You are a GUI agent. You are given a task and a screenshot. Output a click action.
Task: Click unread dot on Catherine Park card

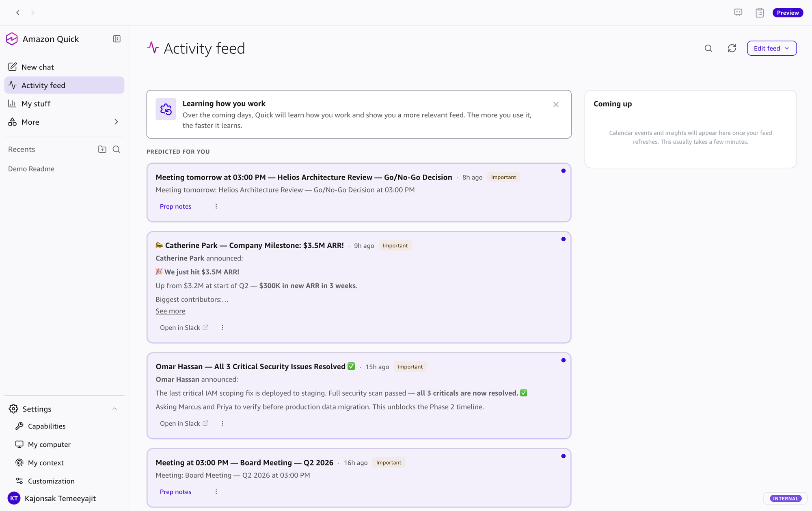tap(563, 239)
